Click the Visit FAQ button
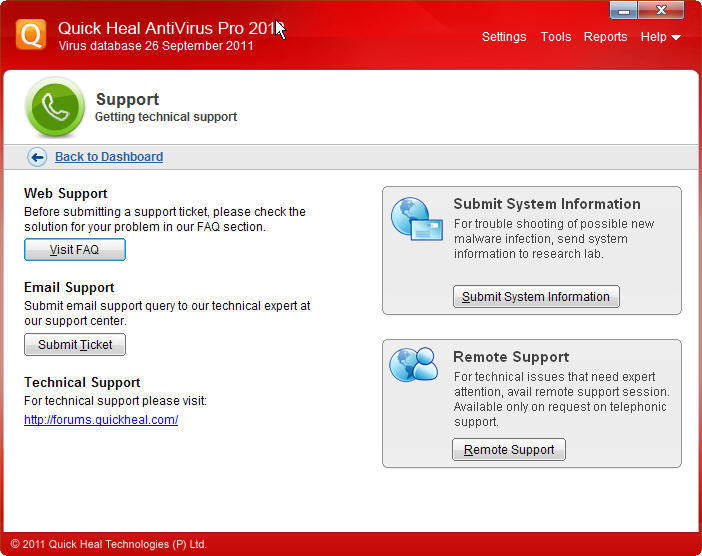This screenshot has height=556, width=702. pos(75,249)
